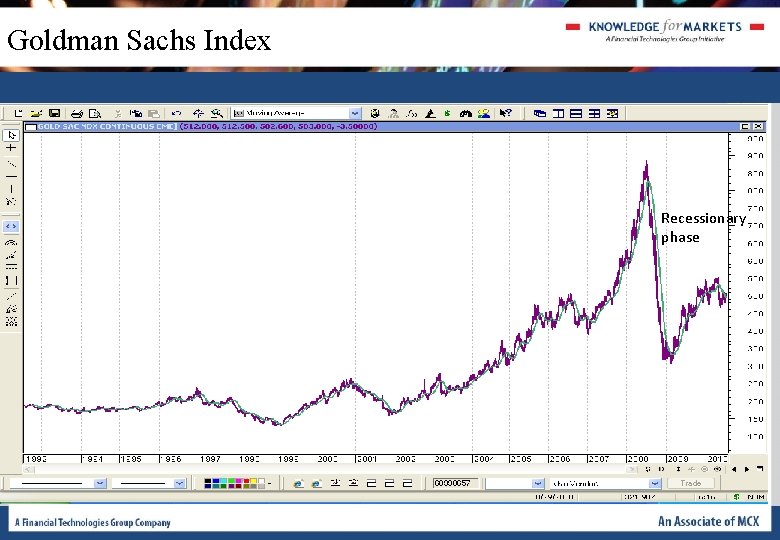Viewport: 780px width, 540px height.
Task: Click the tile windows vertically icon
Action: (x=558, y=113)
